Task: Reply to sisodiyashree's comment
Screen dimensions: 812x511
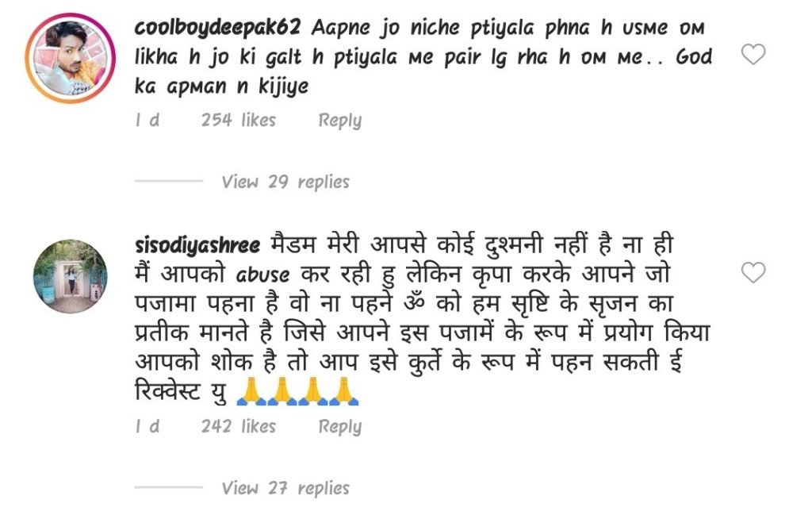Action: pos(339,427)
